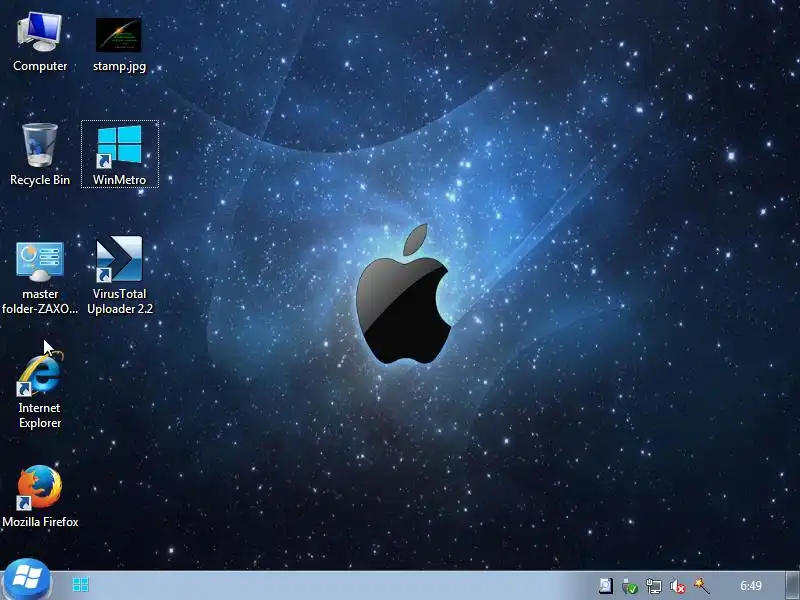Click the magic wand tray icon
The image size is (800, 600).
point(702,586)
